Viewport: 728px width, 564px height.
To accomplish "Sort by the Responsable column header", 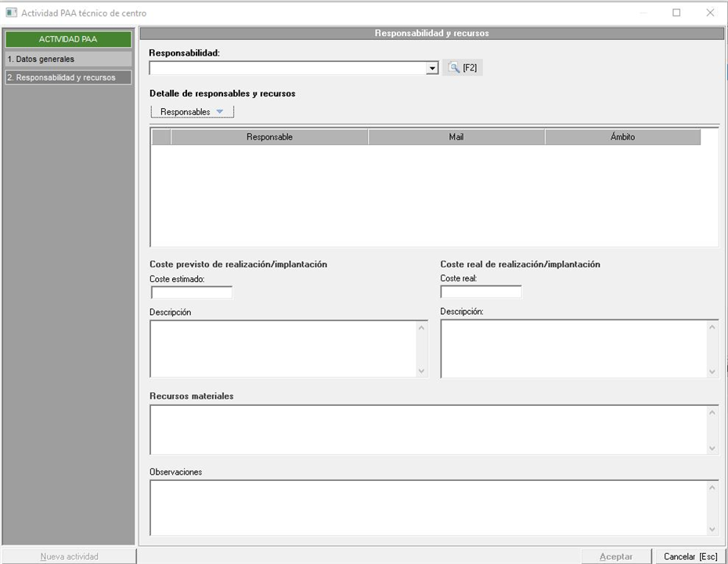I will coord(269,137).
